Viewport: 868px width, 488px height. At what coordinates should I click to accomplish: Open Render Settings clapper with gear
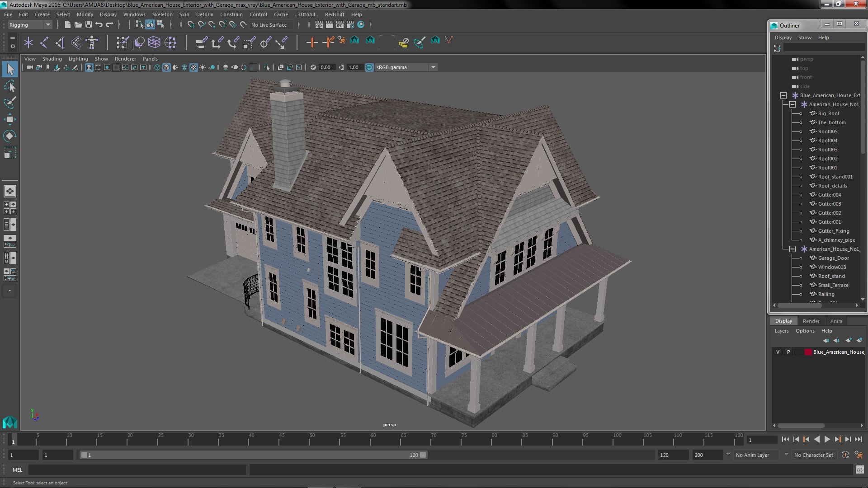pyautogui.click(x=350, y=25)
